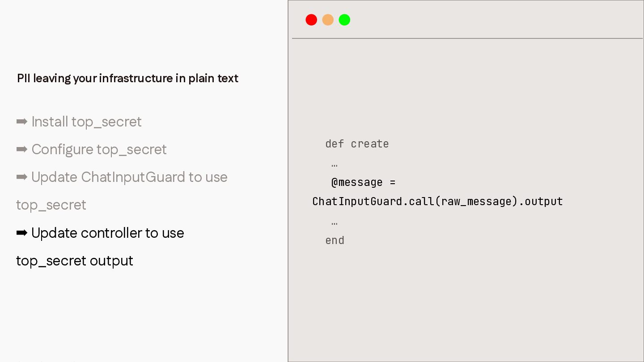644x362 pixels.
Task: Click the 'def create' code line
Action: pos(357,144)
